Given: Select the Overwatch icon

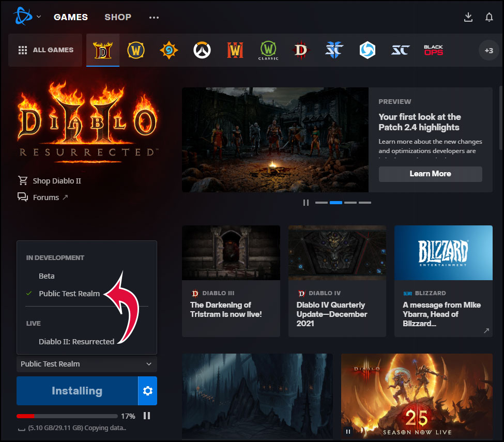Looking at the screenshot, I should click(202, 50).
